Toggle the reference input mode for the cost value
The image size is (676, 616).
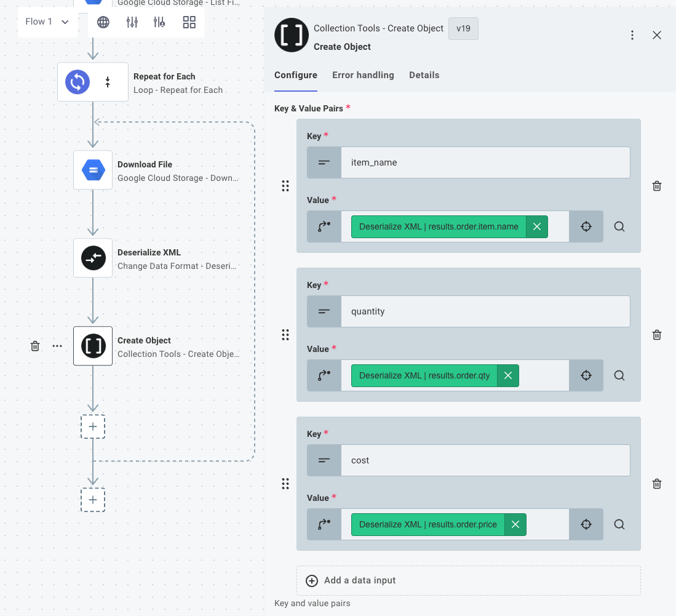(x=324, y=524)
